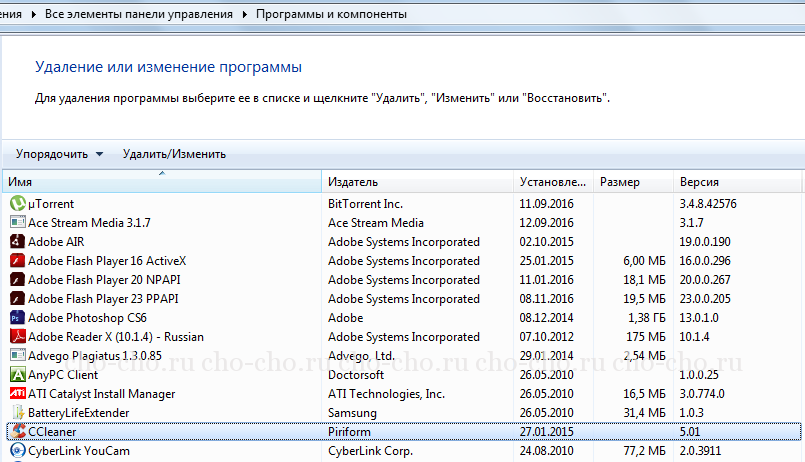Select the Adobe Flash Player 16 ActiveX icon

(x=17, y=260)
